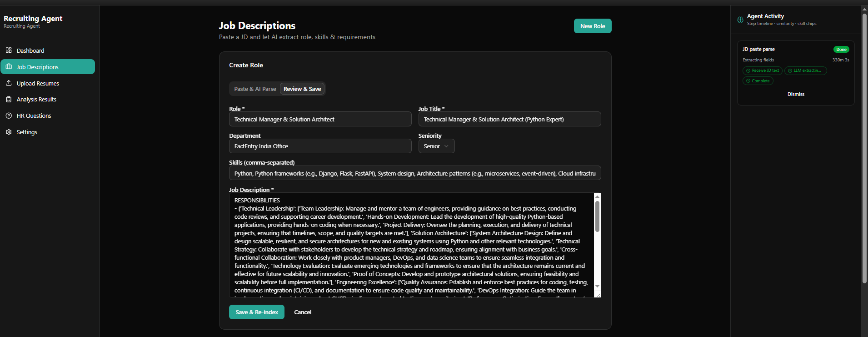Click the New Role button
Screen dimensions: 868x337
[x=593, y=26]
